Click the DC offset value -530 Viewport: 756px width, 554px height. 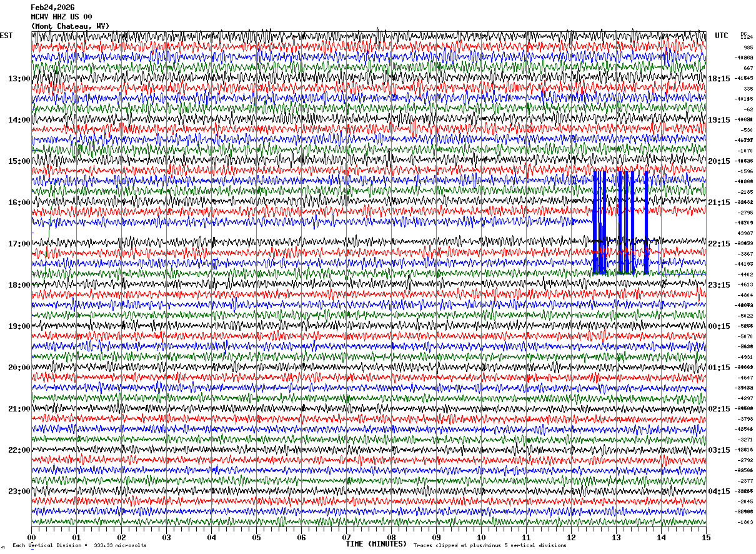tap(747, 130)
